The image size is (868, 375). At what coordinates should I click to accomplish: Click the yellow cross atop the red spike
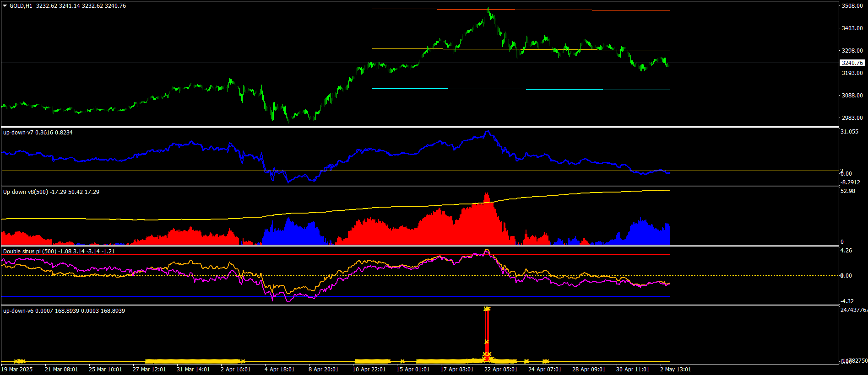click(x=487, y=309)
